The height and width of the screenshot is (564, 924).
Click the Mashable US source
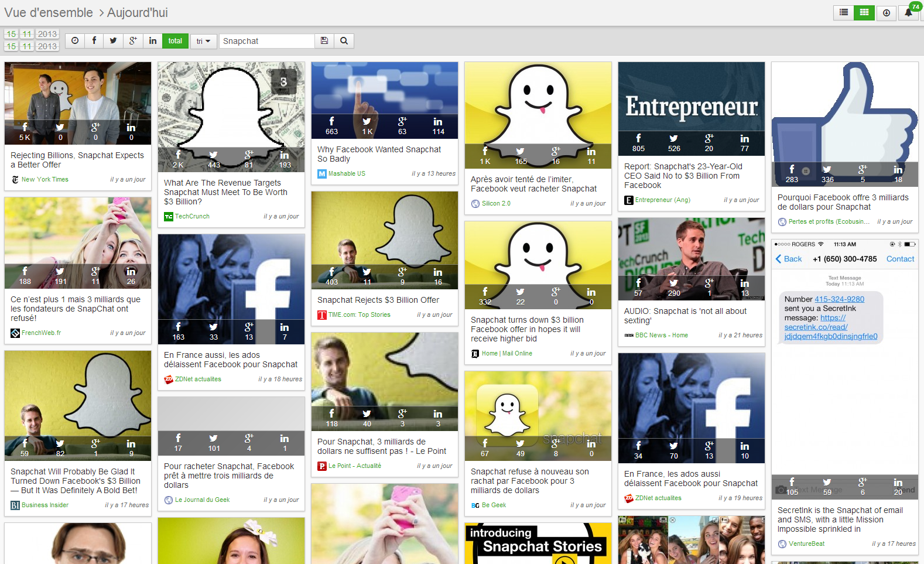(347, 173)
